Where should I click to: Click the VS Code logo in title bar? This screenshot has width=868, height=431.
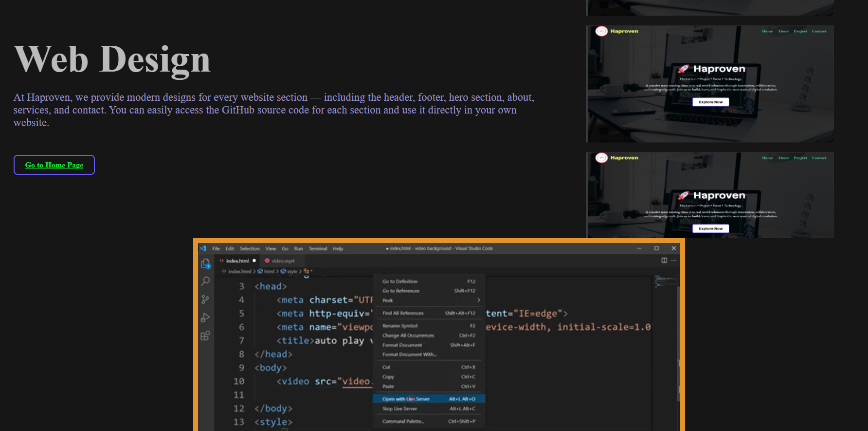[x=203, y=248]
